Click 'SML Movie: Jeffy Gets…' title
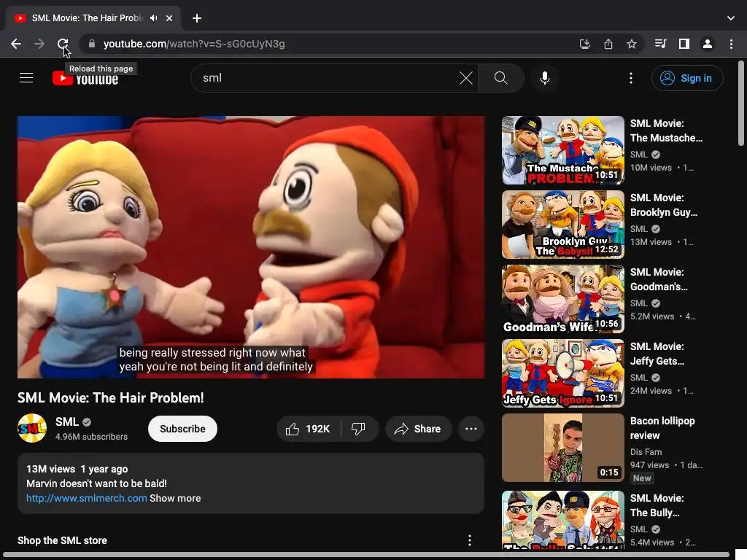The width and height of the screenshot is (747, 560). (657, 354)
